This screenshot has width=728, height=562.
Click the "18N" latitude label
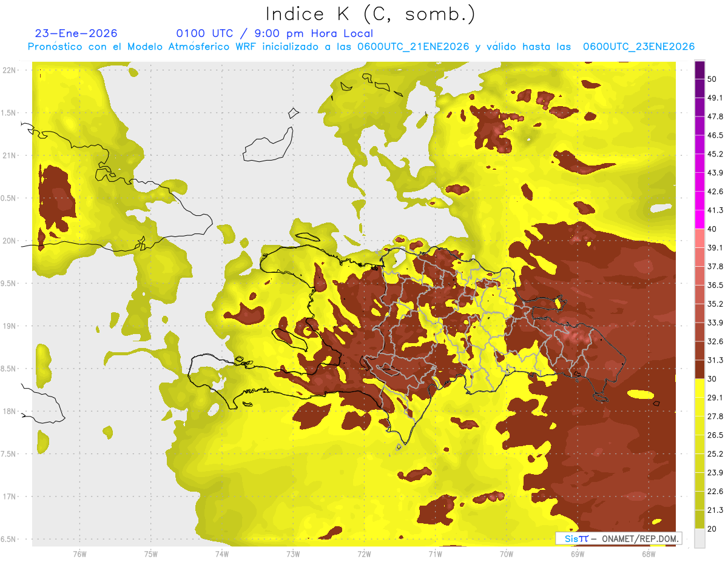(x=10, y=411)
